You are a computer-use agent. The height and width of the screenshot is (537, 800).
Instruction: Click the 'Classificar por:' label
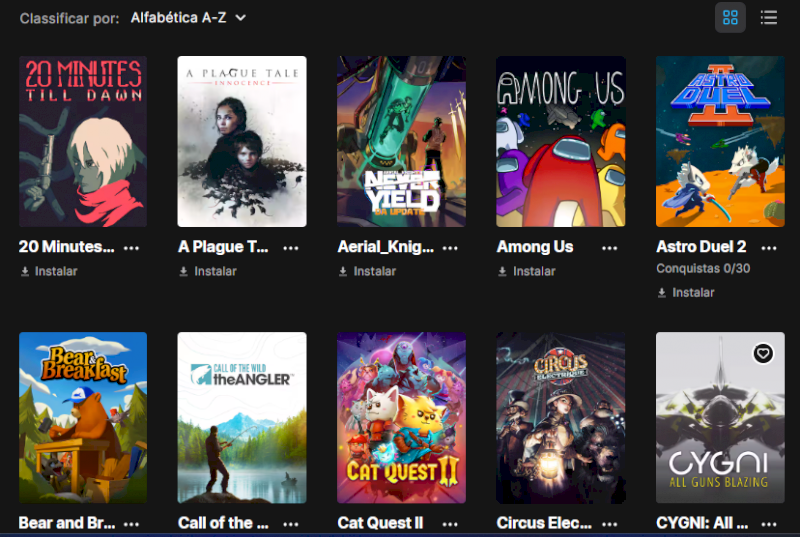click(x=69, y=18)
